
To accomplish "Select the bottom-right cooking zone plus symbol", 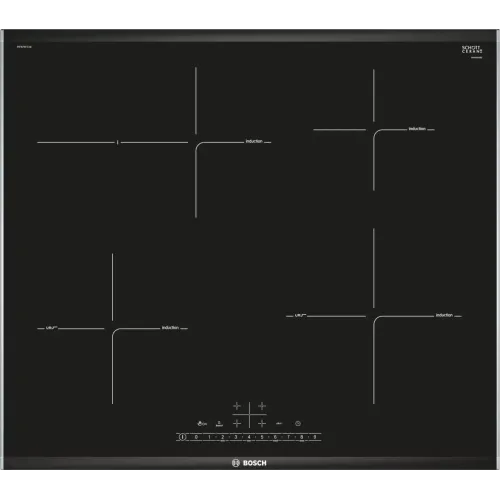I will pos(262,423).
